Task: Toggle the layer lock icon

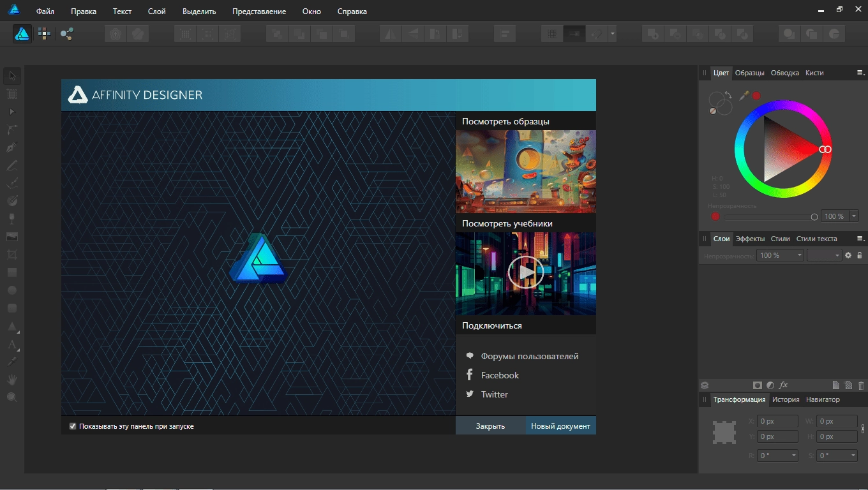Action: pos(860,255)
